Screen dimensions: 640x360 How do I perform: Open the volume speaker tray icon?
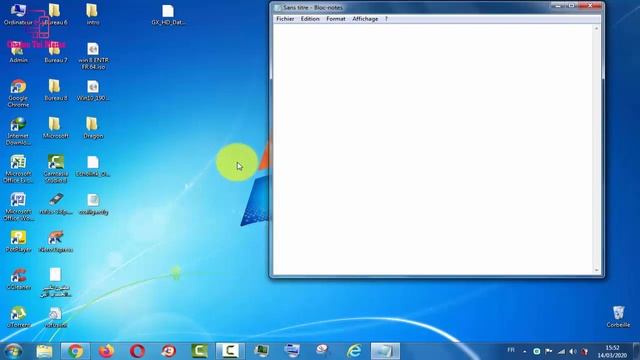click(x=573, y=351)
